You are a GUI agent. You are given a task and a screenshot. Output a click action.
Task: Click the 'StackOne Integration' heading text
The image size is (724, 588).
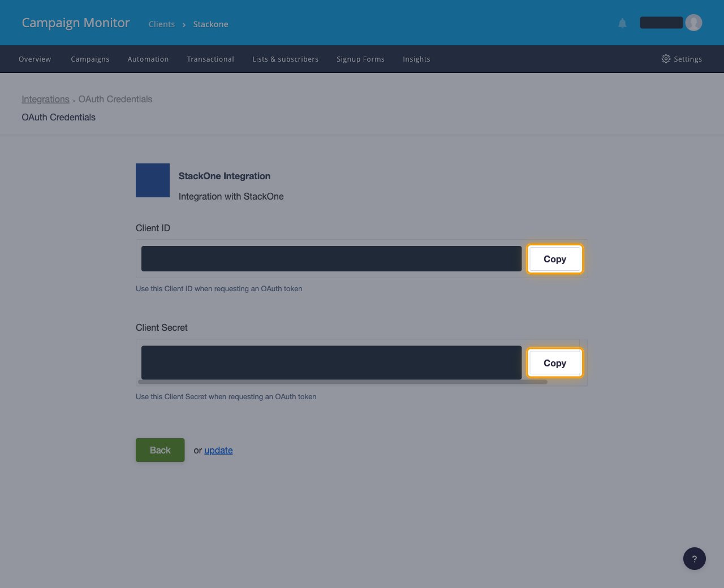[225, 176]
